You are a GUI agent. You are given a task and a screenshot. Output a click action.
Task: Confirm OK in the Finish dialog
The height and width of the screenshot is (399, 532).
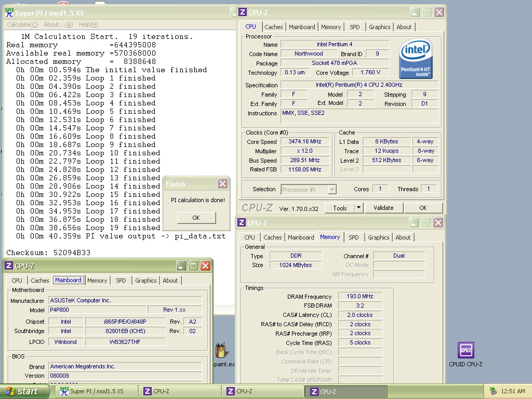pyautogui.click(x=196, y=218)
